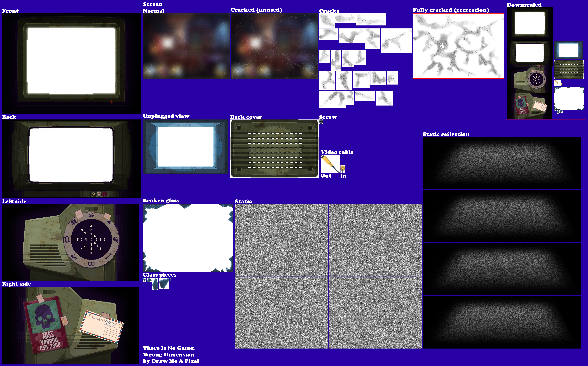The image size is (588, 366).
Task: Select the Front TV sprite
Action: tap(71, 64)
